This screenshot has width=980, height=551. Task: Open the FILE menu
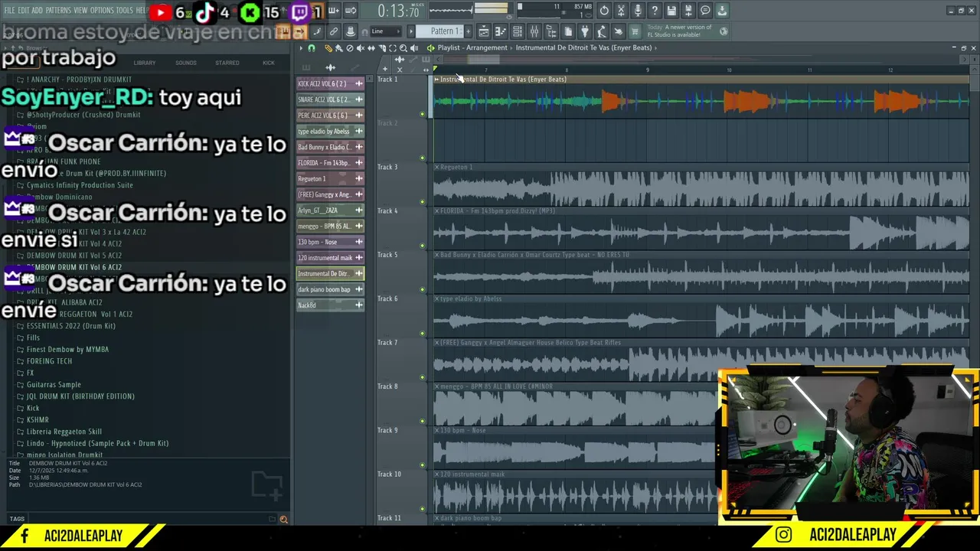coord(10,11)
